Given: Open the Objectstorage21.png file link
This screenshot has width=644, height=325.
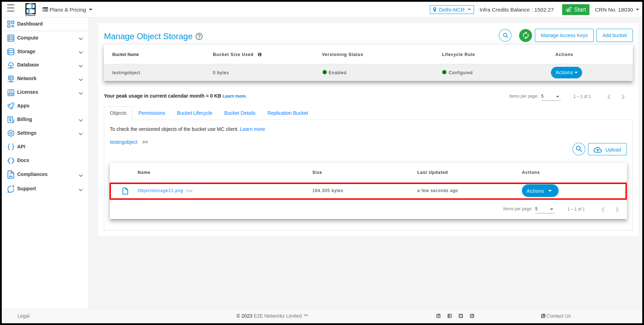Looking at the screenshot, I should (x=160, y=191).
